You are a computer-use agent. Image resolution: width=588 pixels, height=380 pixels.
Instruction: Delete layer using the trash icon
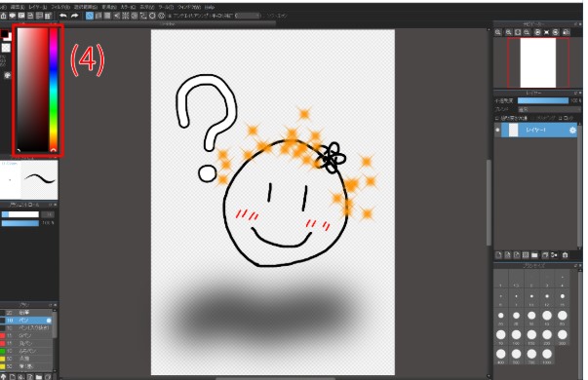566,255
